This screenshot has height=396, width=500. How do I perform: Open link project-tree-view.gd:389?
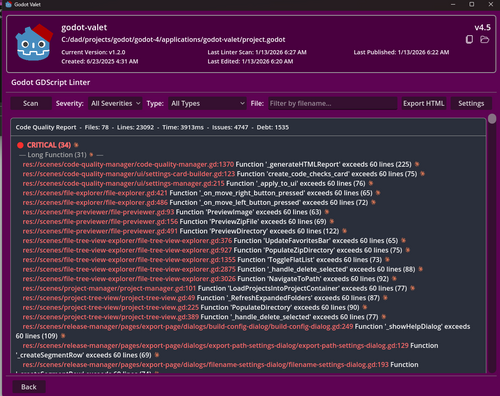pos(111,317)
